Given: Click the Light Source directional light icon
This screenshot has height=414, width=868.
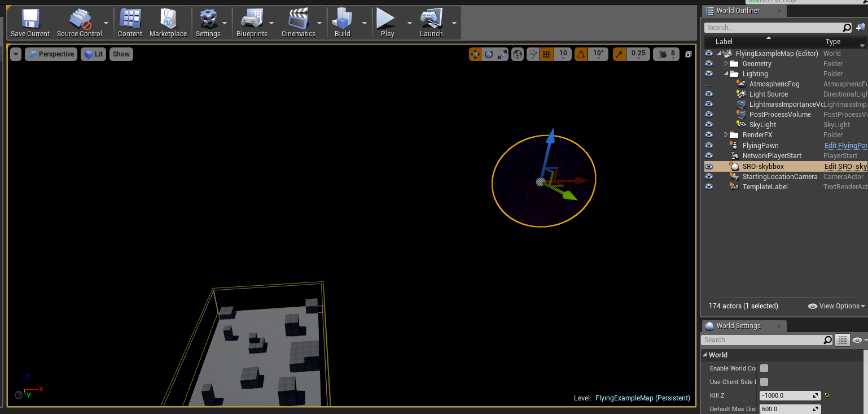Looking at the screenshot, I should [x=741, y=94].
